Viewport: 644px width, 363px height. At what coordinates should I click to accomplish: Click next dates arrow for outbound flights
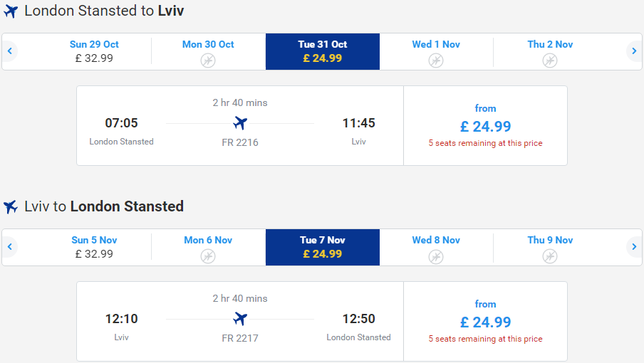click(x=634, y=51)
